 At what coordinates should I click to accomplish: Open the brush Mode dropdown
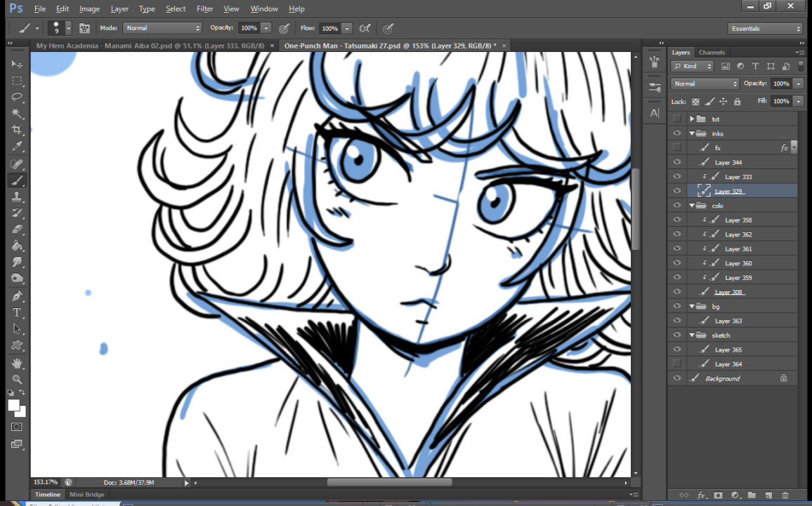[162, 28]
